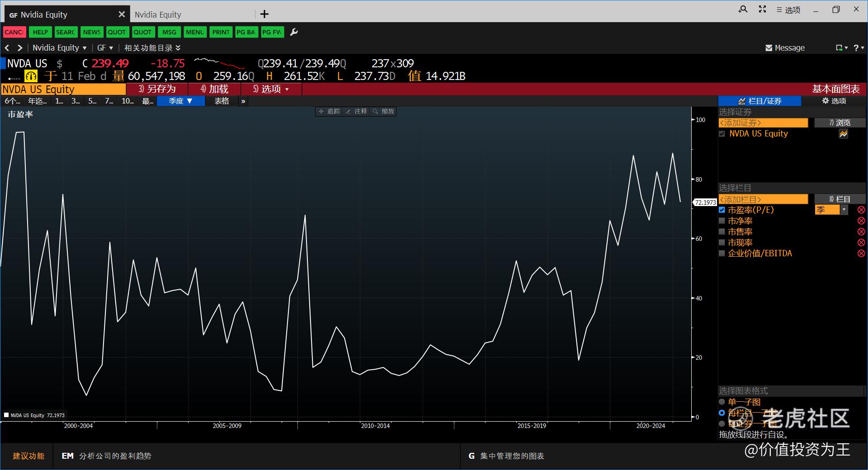Viewport: 868px width, 470px height.
Task: Select the 10... year range tab
Action: [128, 101]
